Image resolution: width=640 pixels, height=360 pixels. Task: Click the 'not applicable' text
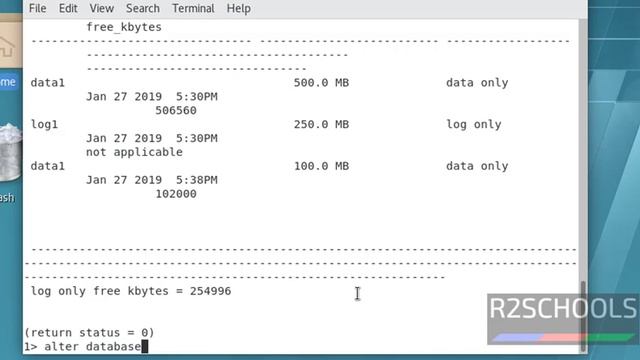coord(134,152)
